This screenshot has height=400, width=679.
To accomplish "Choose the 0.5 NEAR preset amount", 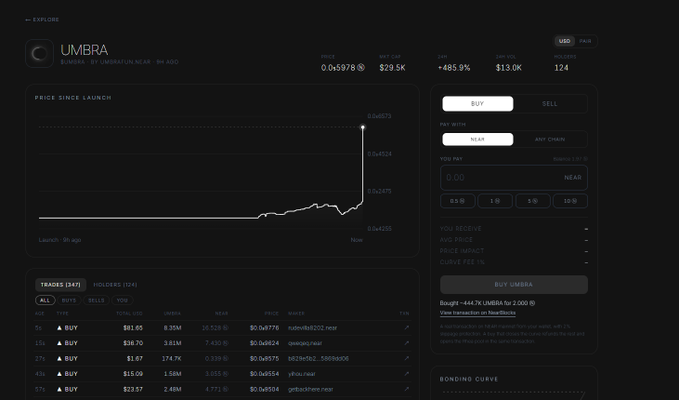I will pos(458,201).
